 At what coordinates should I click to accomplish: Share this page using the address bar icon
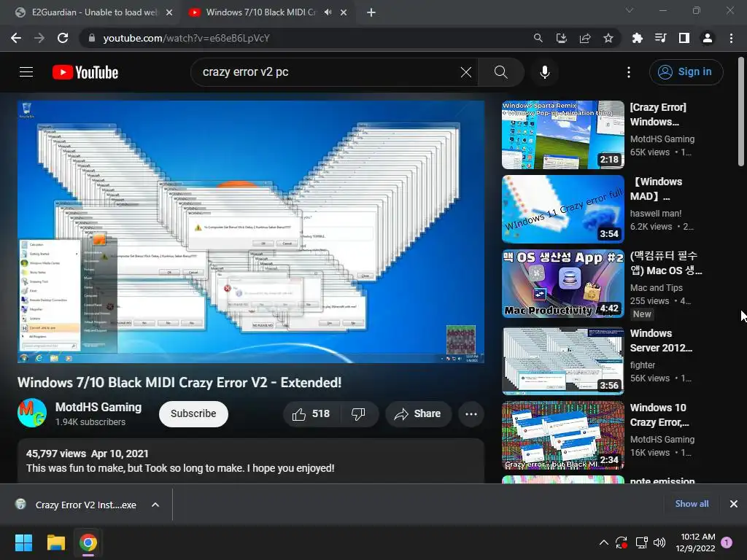click(x=585, y=38)
